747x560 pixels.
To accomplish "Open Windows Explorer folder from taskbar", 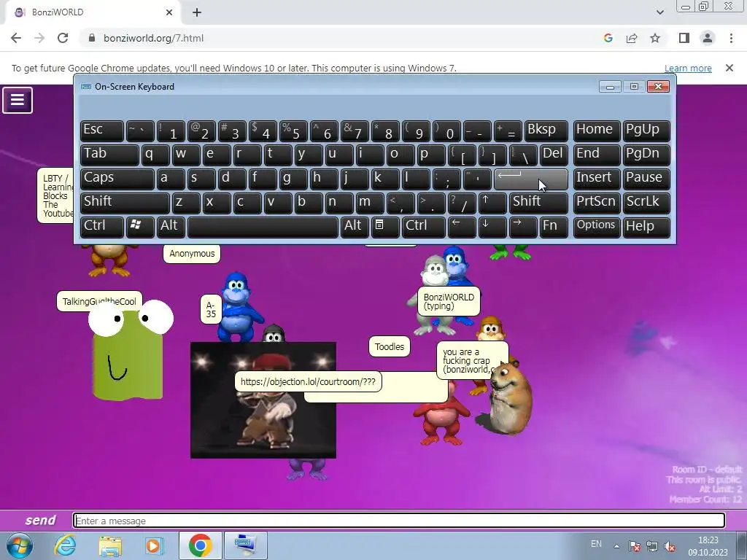I will [x=110, y=545].
